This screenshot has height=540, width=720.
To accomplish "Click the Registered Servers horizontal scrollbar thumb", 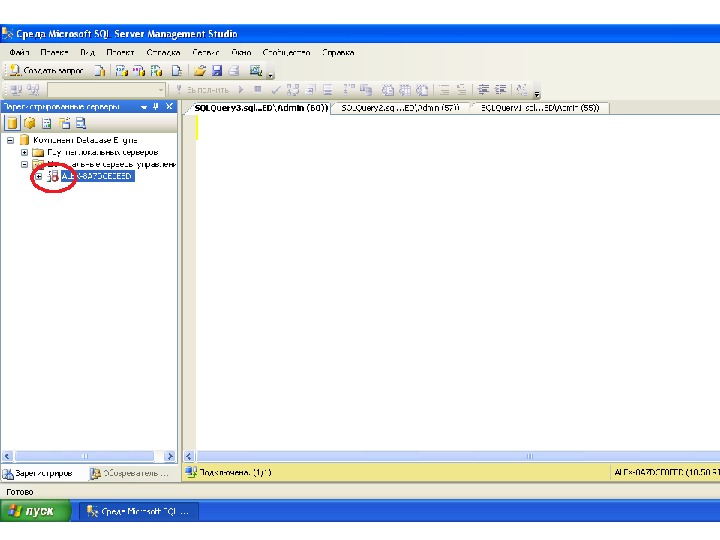I will (x=84, y=456).
